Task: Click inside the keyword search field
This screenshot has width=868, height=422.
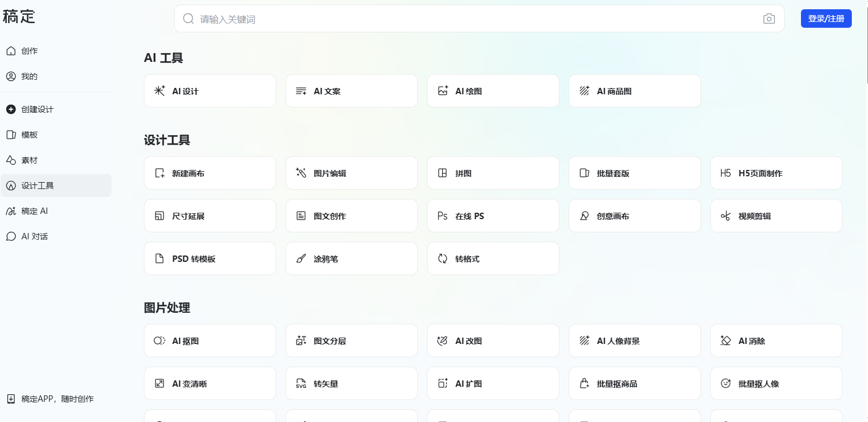Action: [x=405, y=18]
